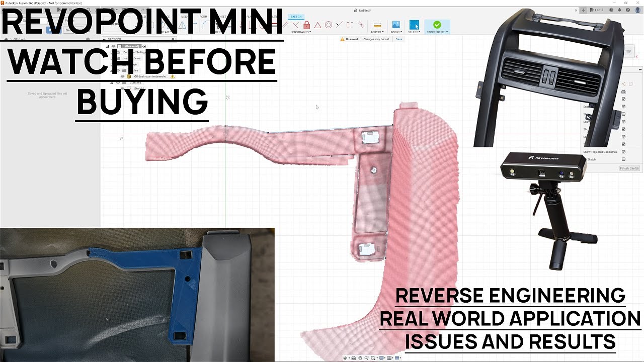The width and height of the screenshot is (644, 362).
Task: Toggle the Snap checkbox in Sketch Palette
Action: click(623, 106)
